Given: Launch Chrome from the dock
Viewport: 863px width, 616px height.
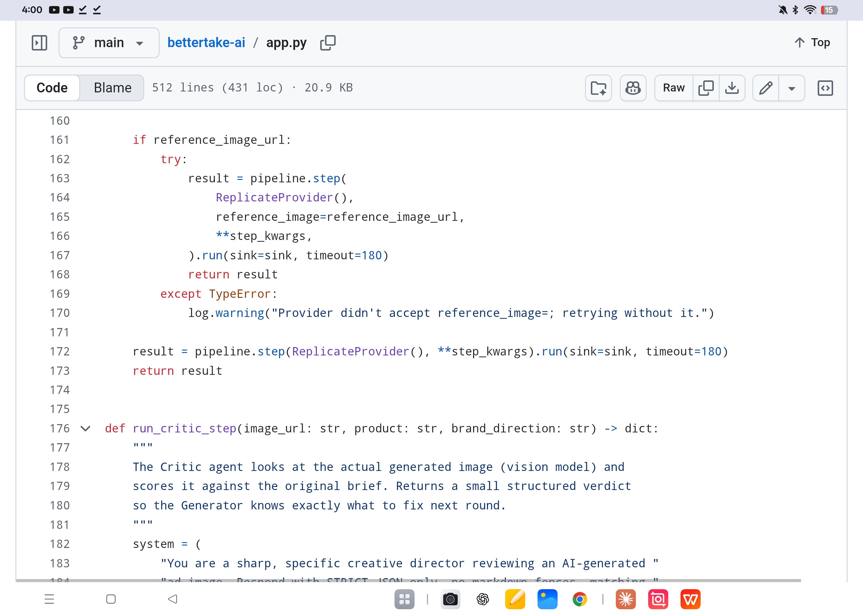Looking at the screenshot, I should coord(579,599).
